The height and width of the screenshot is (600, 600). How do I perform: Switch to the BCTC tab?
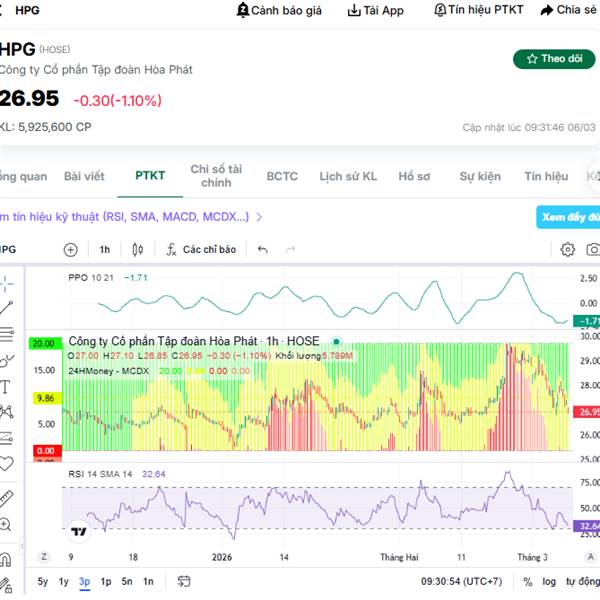[282, 176]
